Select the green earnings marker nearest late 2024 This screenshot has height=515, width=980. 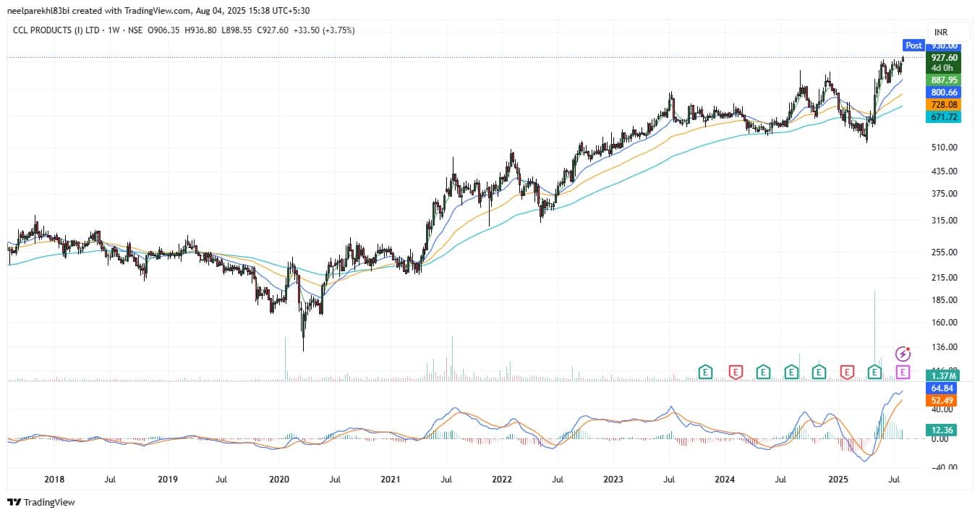pyautogui.click(x=819, y=372)
